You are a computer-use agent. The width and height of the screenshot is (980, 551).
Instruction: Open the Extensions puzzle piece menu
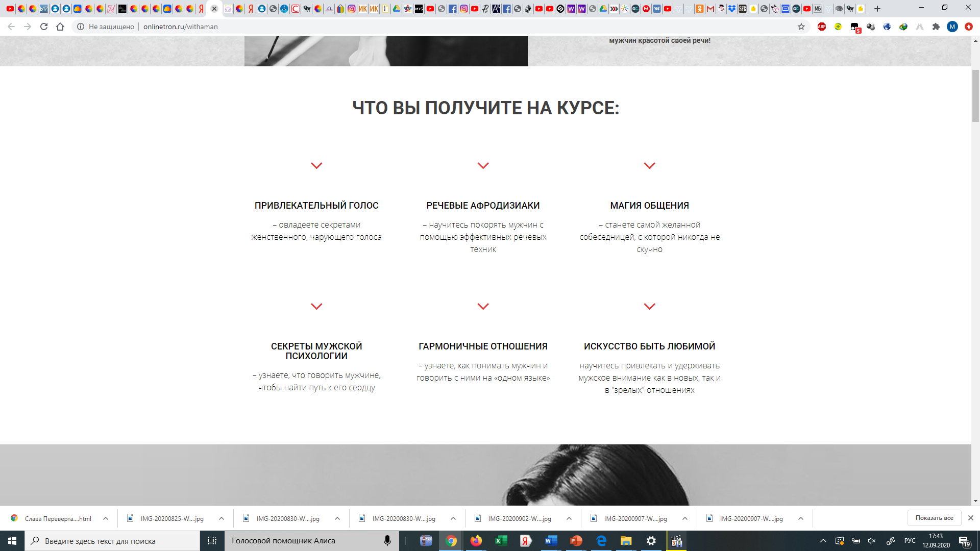click(936, 27)
